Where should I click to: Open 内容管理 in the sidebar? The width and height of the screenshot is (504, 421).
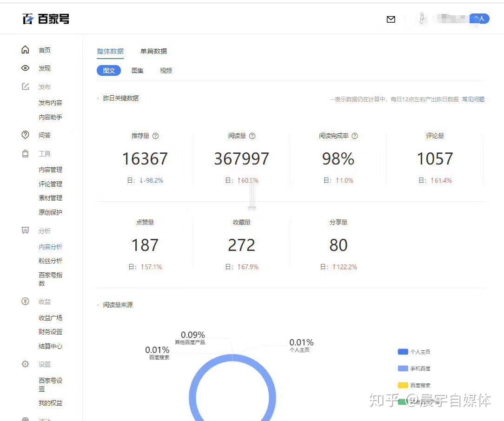[51, 170]
